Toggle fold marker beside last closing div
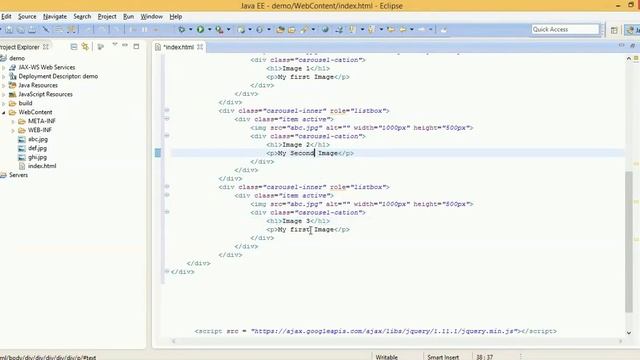This screenshot has height=360, width=640. (167, 271)
